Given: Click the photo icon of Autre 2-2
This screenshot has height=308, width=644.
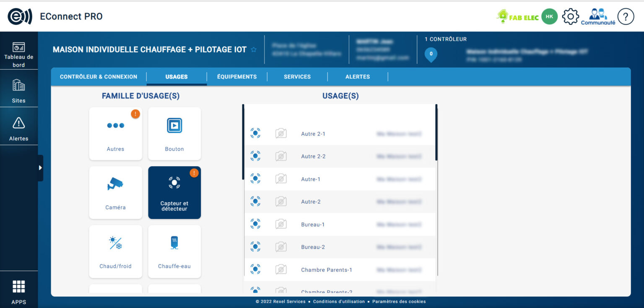Looking at the screenshot, I should tap(281, 156).
